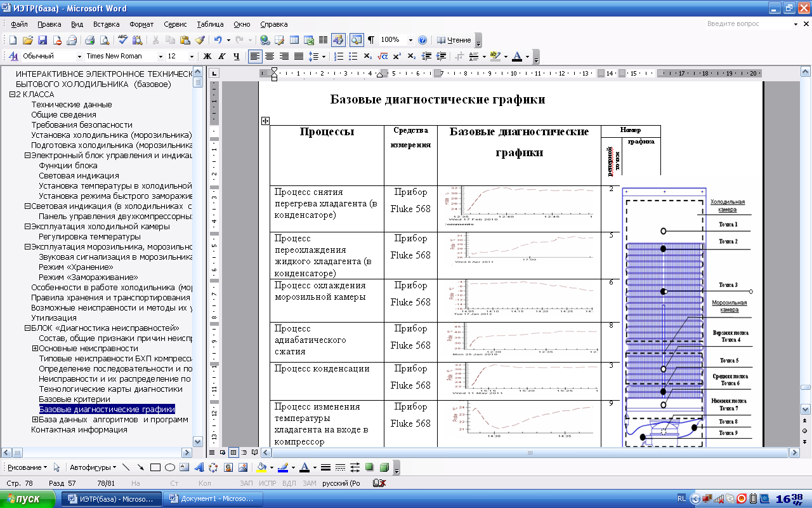Screen dimensions: 812x508
Task: Toggle the paragraph marks (¶) display
Action: [x=371, y=40]
